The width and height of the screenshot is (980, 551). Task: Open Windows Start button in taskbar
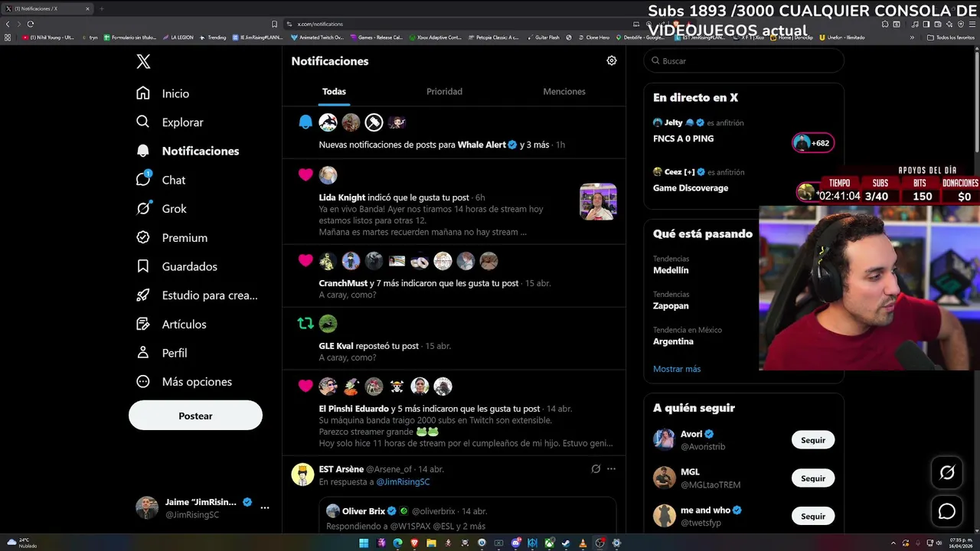coord(364,543)
